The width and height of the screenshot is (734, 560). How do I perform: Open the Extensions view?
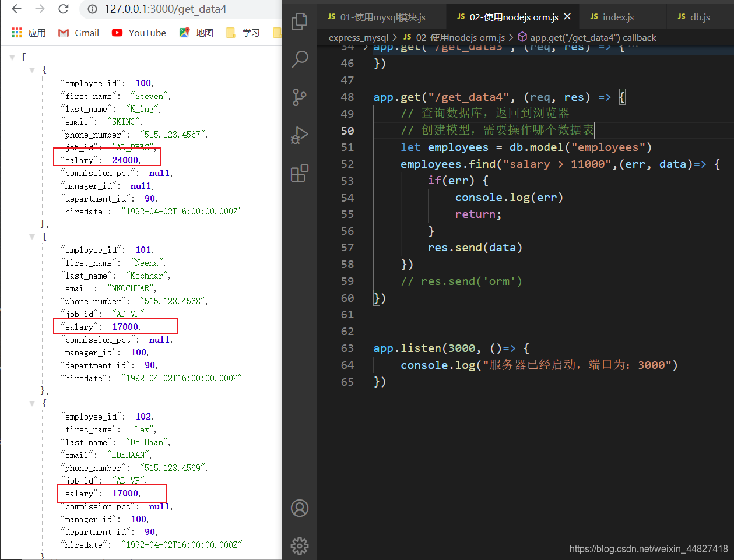pos(300,173)
